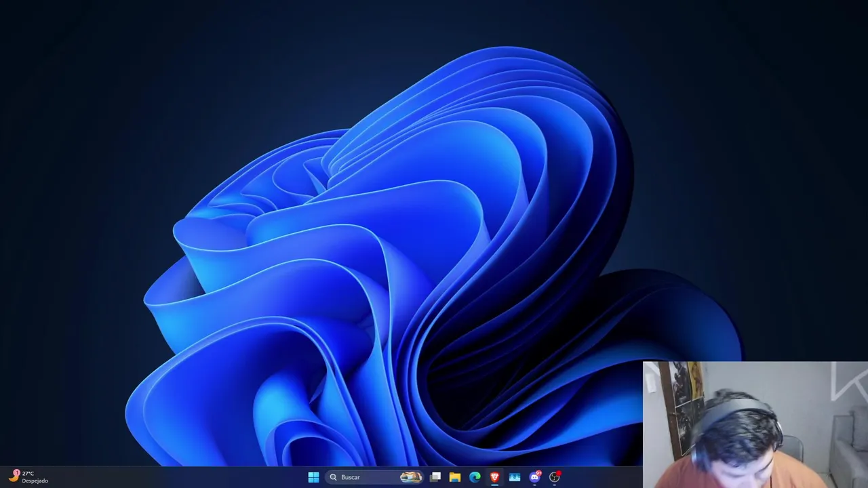Open the weather widget showing 27°C

28,477
